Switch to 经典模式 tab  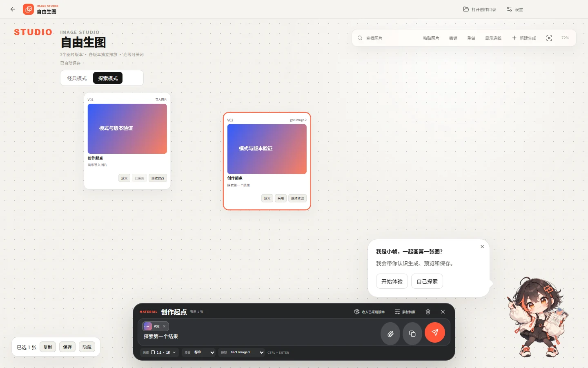pos(77,78)
